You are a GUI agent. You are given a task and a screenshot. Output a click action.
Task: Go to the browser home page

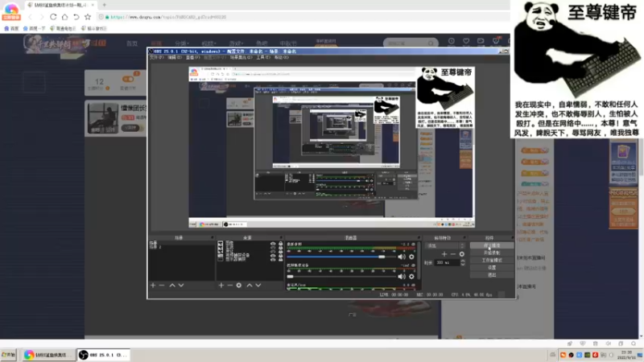[64, 17]
